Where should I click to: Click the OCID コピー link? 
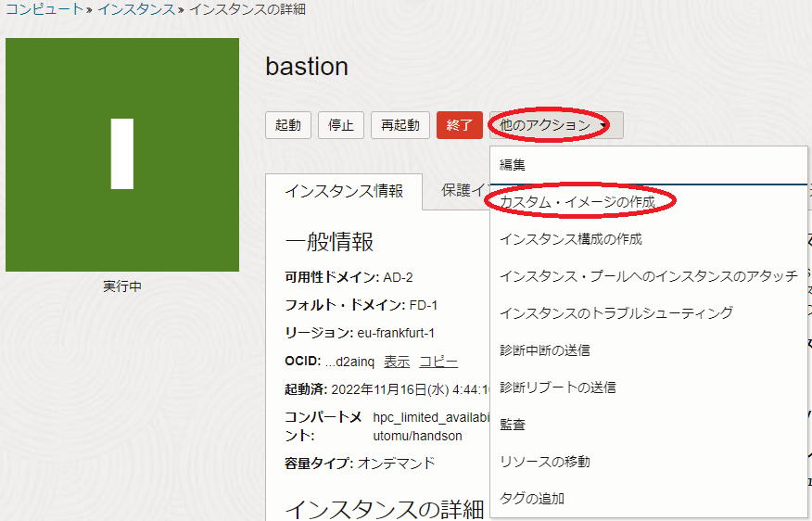tap(438, 362)
